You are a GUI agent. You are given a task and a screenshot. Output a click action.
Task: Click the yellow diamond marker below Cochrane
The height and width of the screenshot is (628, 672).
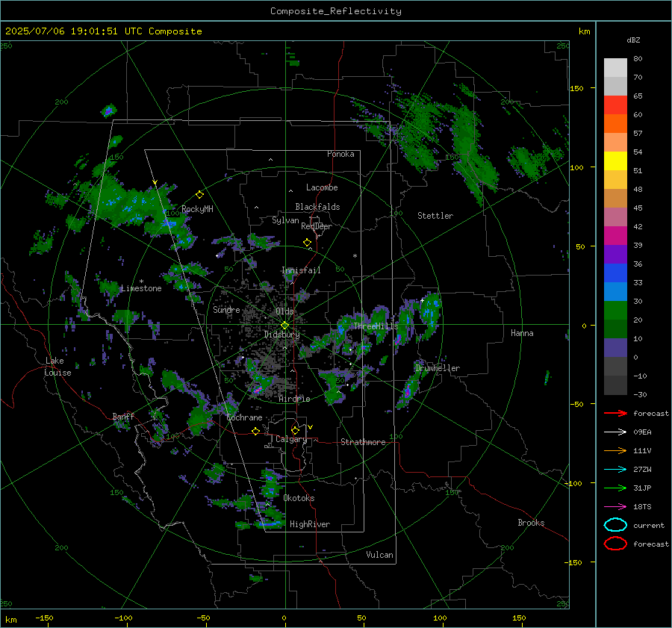point(256,432)
